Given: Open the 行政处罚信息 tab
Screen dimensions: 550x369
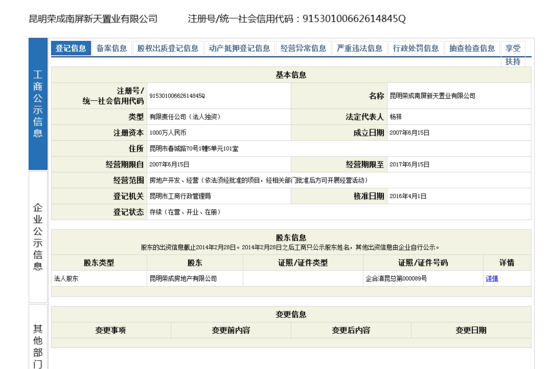Looking at the screenshot, I should (x=416, y=48).
